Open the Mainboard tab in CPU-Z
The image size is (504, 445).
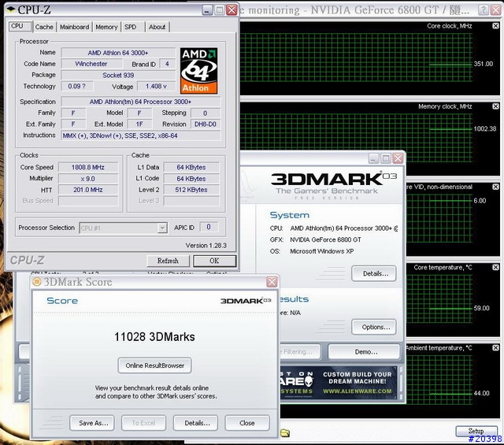coord(74,27)
